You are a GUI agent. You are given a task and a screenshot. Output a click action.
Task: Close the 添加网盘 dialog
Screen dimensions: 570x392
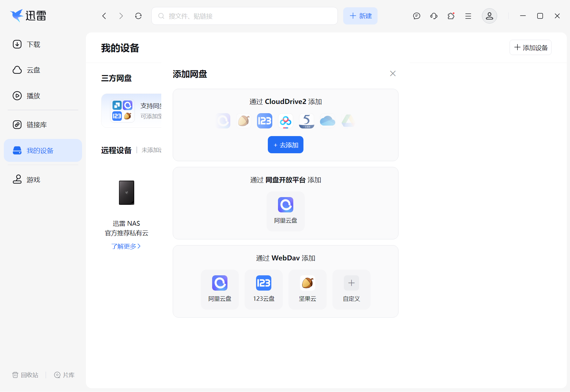tap(393, 73)
